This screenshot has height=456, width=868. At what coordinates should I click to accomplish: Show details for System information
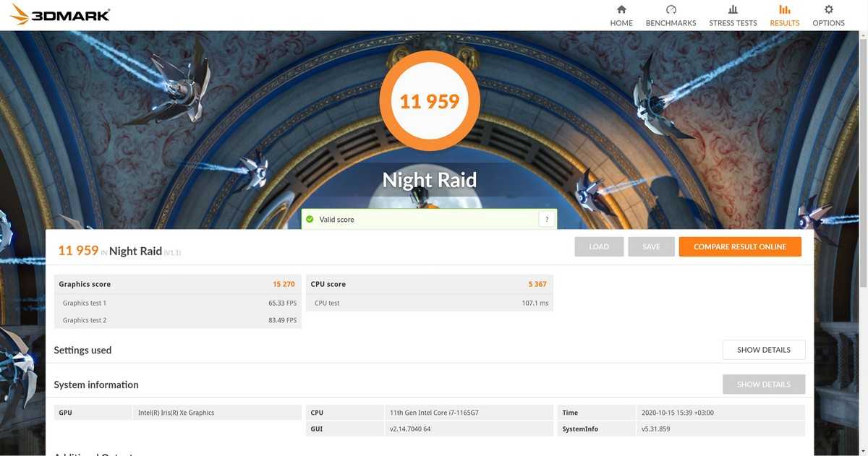point(763,384)
